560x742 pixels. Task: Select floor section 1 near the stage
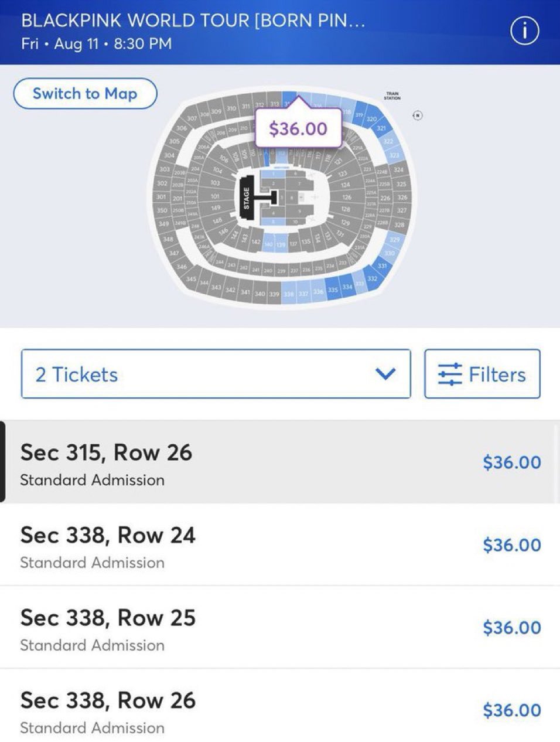point(272,174)
